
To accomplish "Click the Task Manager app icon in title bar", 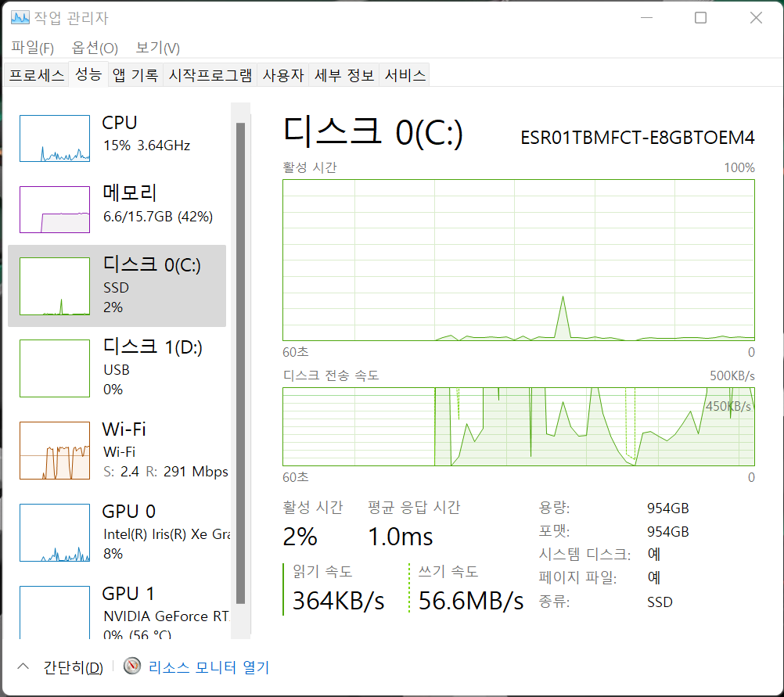I will coord(20,17).
